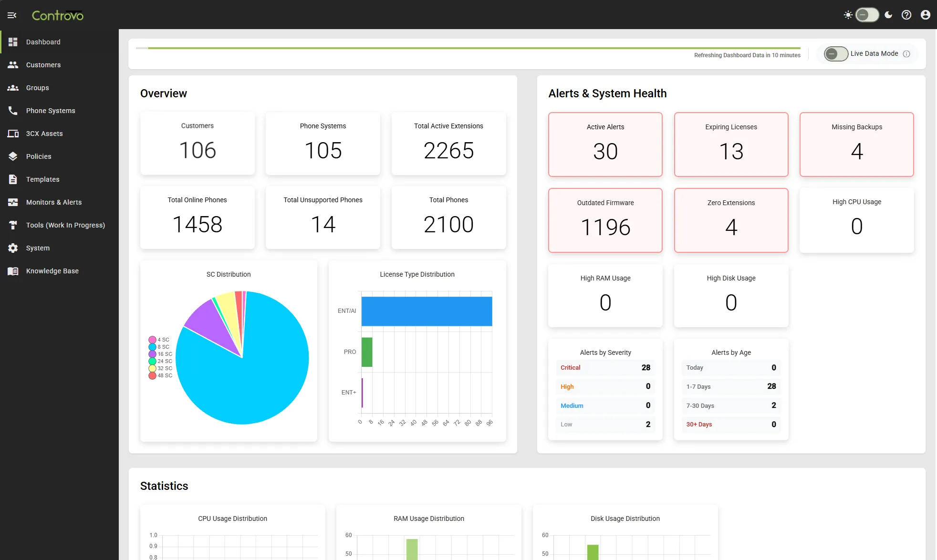Open the user account profile icon
Screen dimensions: 937x560
click(926, 15)
